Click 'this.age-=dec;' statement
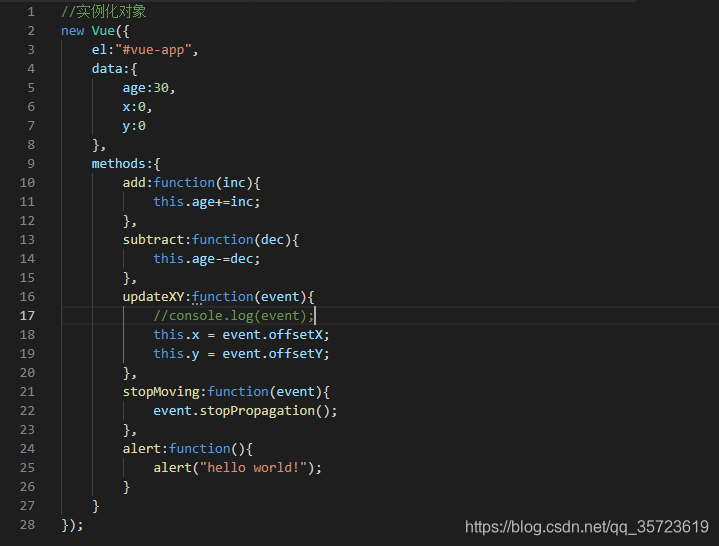 click(x=207, y=259)
